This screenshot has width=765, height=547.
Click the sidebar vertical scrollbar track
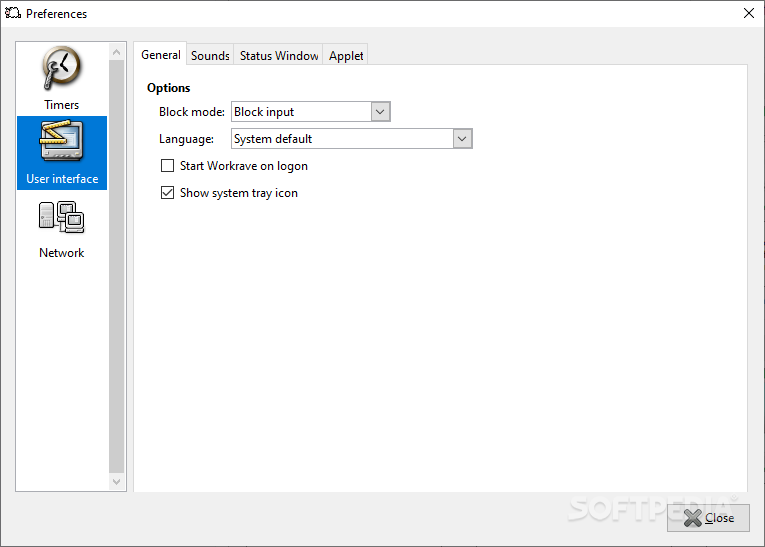pos(117,266)
